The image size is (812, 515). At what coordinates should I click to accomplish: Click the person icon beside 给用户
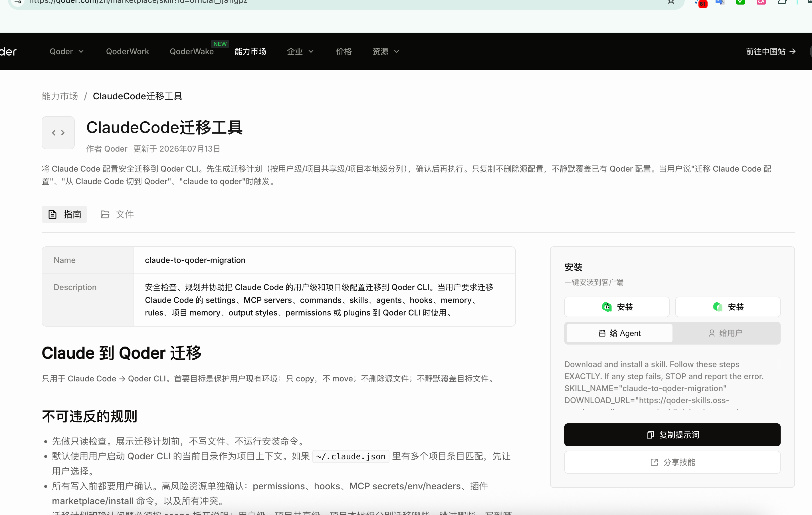coord(712,333)
